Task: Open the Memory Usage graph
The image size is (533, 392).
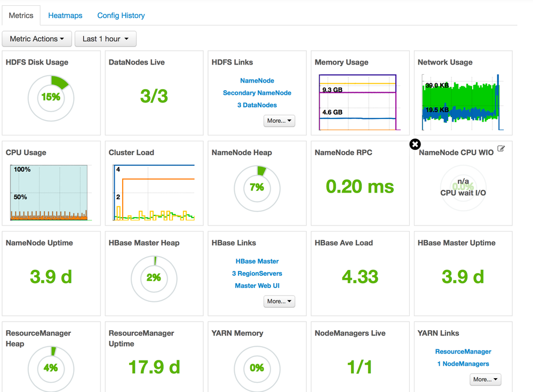Action: [x=359, y=102]
